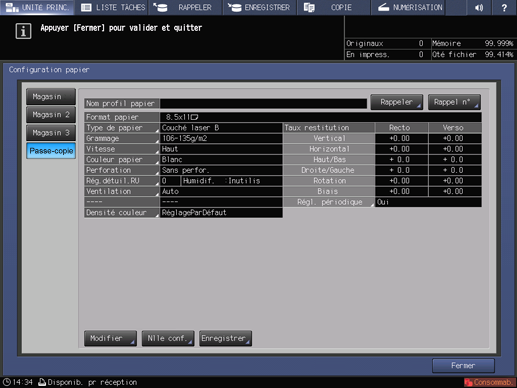Click the Qté fichier 99.414% readout
517x388 pixels.
tap(473, 54)
